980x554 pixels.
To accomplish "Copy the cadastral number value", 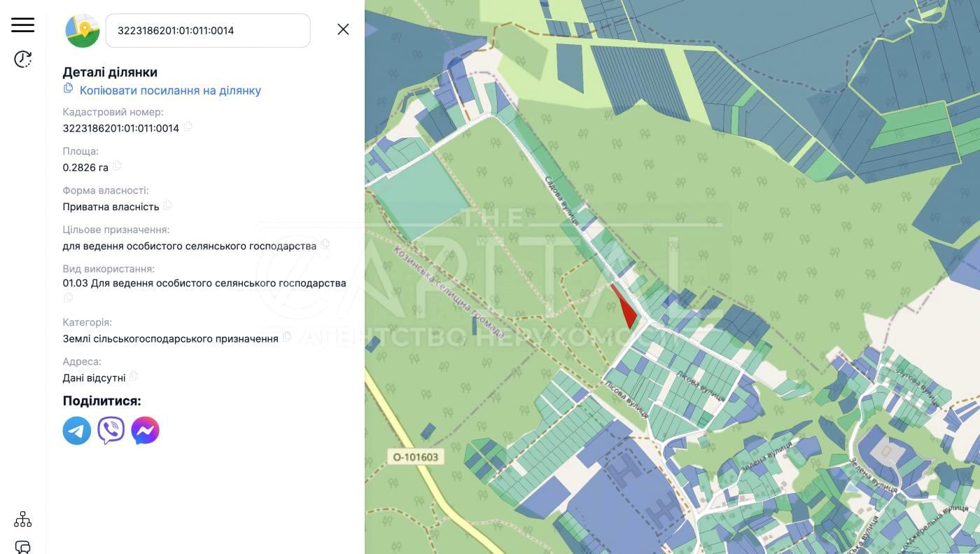I will click(188, 127).
